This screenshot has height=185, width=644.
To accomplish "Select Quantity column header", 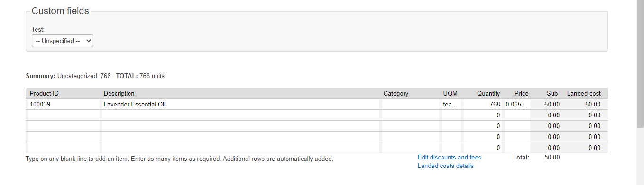I will point(488,94).
